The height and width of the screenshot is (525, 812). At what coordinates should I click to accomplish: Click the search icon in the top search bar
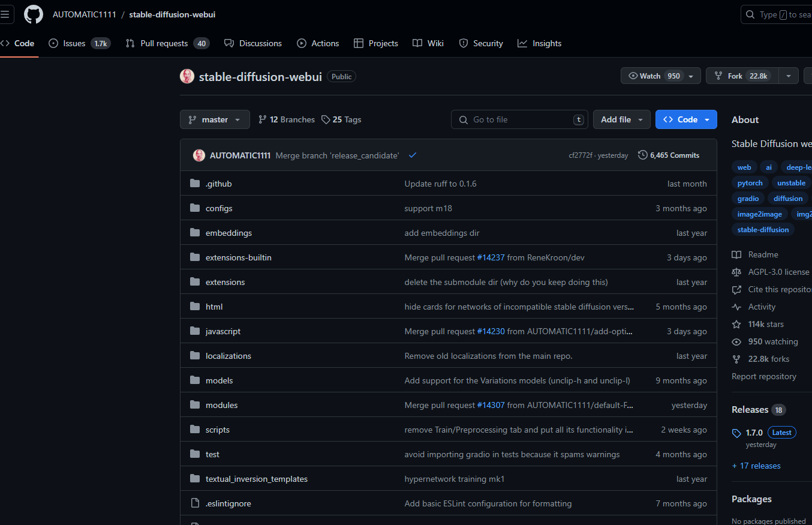click(x=750, y=14)
